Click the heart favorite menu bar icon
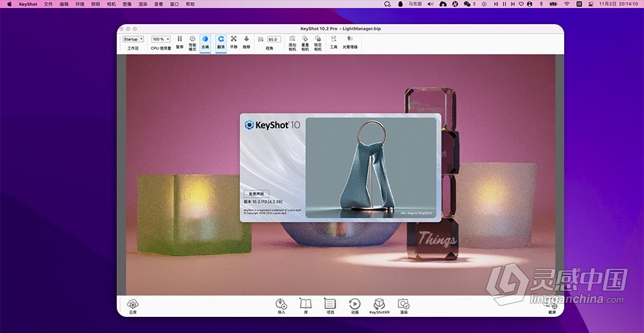Screen dimensions: 644x333 click(521, 4)
